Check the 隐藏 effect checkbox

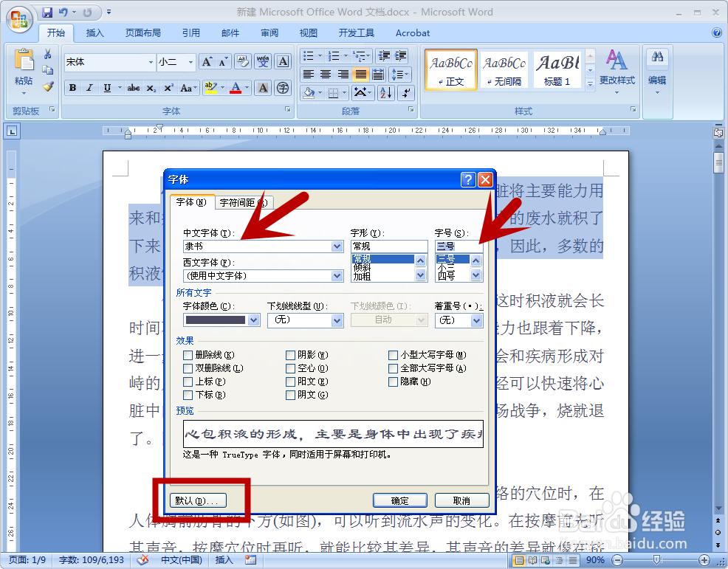coord(394,382)
